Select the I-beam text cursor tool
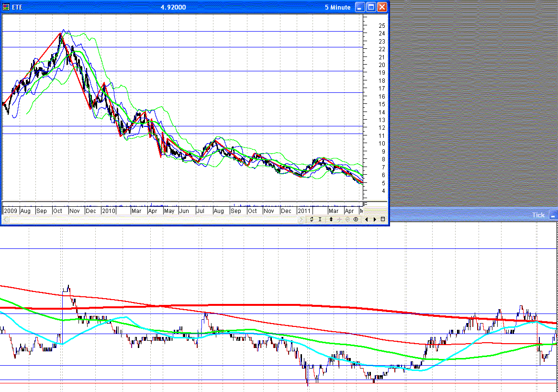 click(320, 219)
